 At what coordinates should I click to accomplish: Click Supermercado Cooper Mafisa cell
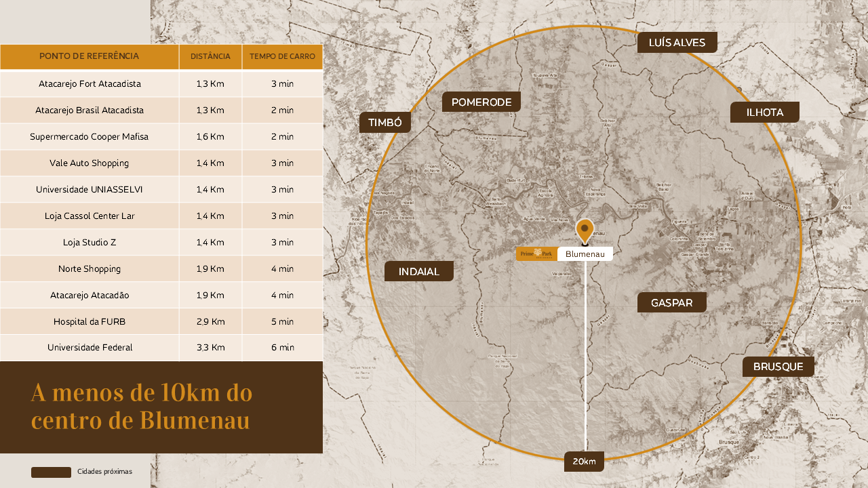tap(90, 137)
